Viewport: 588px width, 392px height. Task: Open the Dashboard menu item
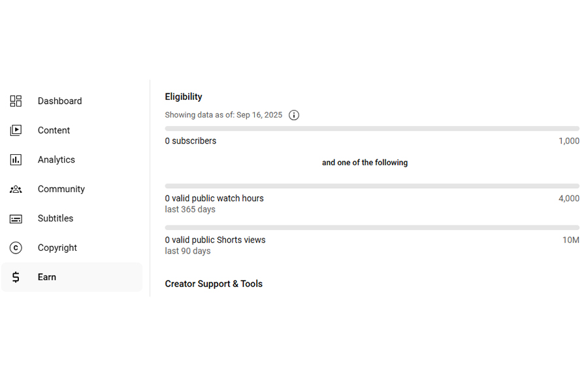[x=59, y=101]
